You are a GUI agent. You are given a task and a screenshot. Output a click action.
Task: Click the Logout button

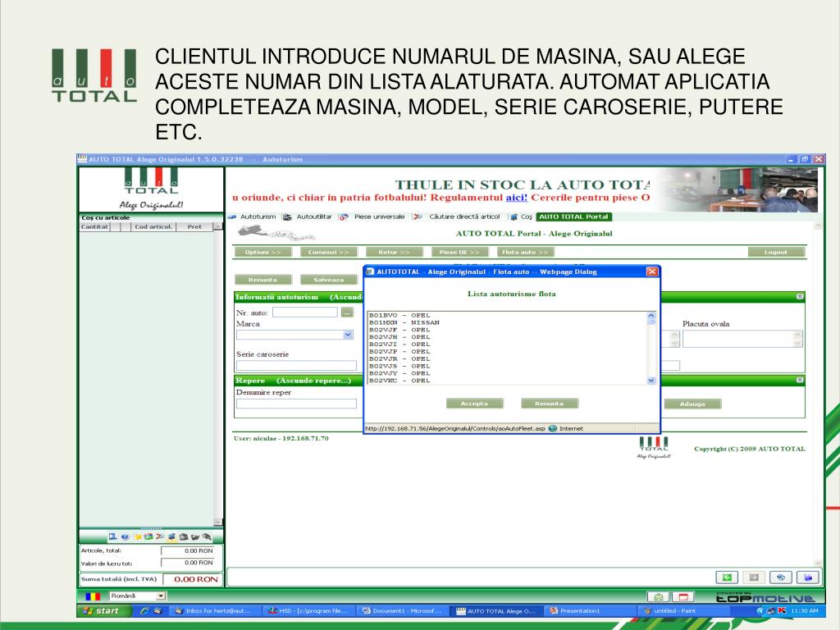coord(776,253)
